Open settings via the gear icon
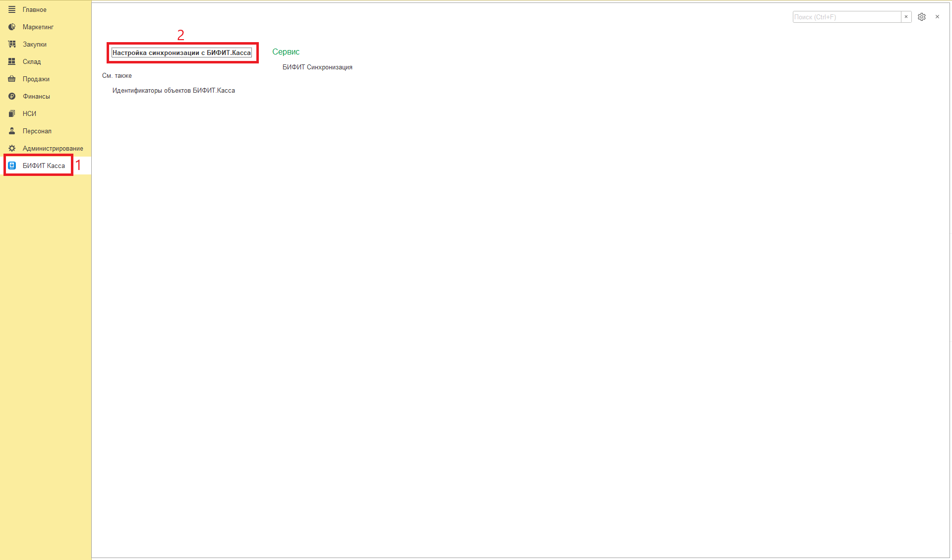The width and height of the screenshot is (952, 560). click(922, 17)
